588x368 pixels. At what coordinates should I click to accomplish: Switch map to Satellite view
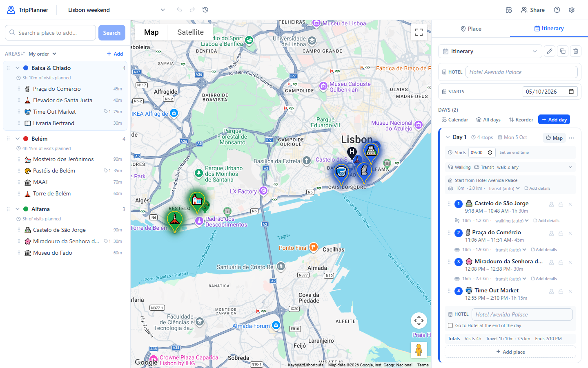click(190, 32)
